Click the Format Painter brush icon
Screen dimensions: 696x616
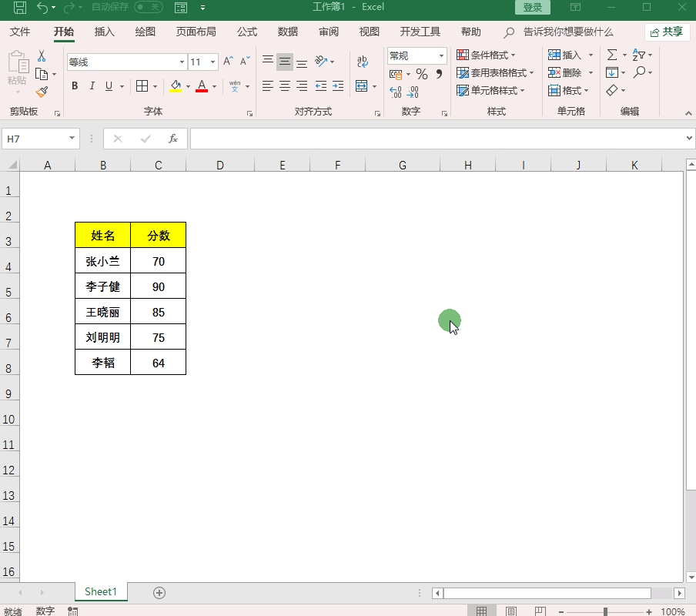tap(42, 92)
